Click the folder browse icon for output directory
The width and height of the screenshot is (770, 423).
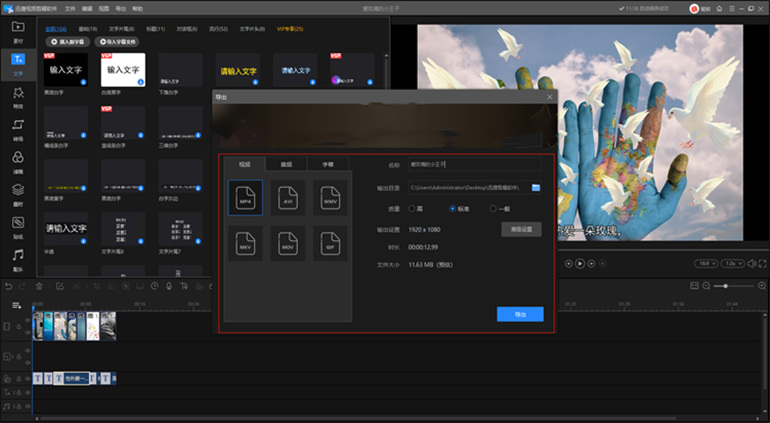coord(536,188)
